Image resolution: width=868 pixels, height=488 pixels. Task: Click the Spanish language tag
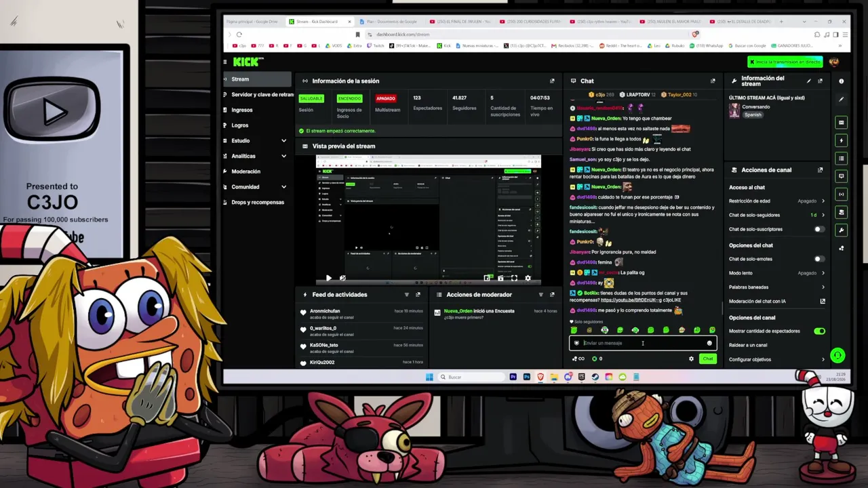pyautogui.click(x=753, y=115)
